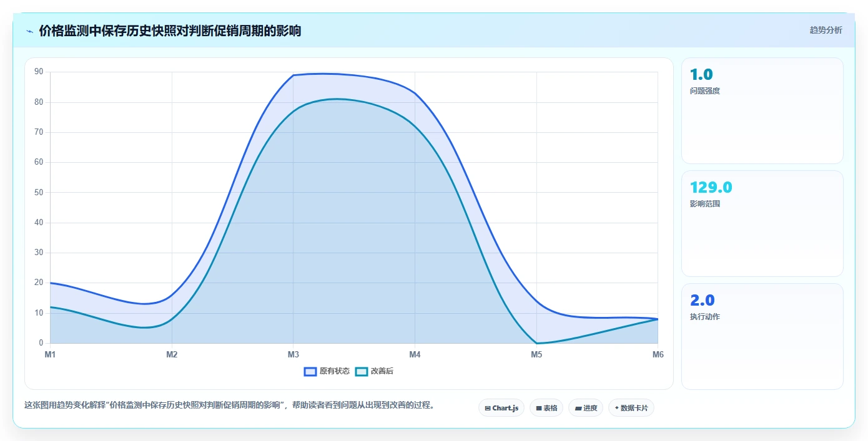This screenshot has width=868, height=441.
Task: Click the M6 x-axis label
Action: (x=658, y=355)
